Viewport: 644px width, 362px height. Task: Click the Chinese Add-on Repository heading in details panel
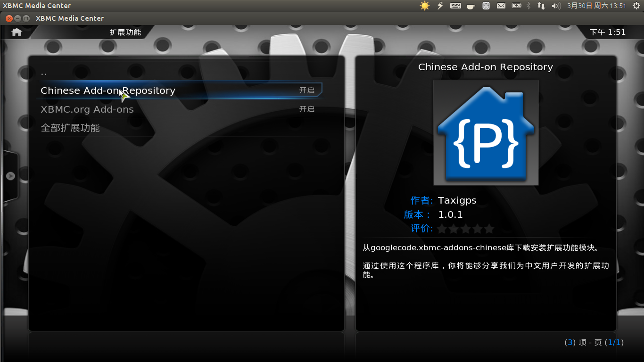(x=486, y=67)
